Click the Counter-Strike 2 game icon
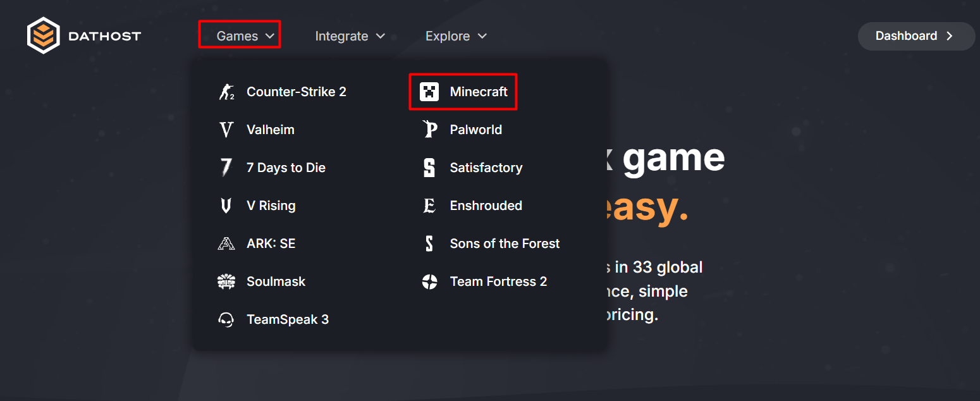This screenshot has width=980, height=401. click(x=226, y=92)
